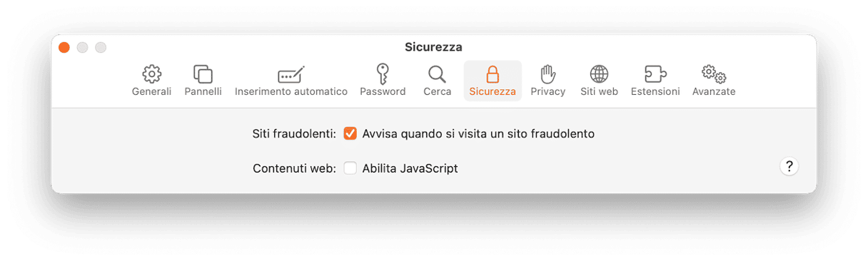Screen dimensions: 868x261
Task: Click the 'Sicurezza' window title bar
Action: [433, 47]
